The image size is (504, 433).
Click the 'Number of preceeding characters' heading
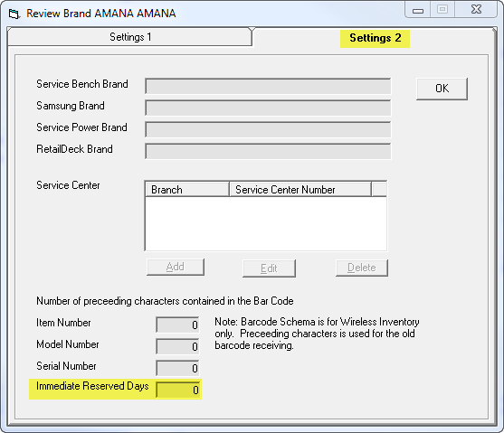pyautogui.click(x=165, y=301)
